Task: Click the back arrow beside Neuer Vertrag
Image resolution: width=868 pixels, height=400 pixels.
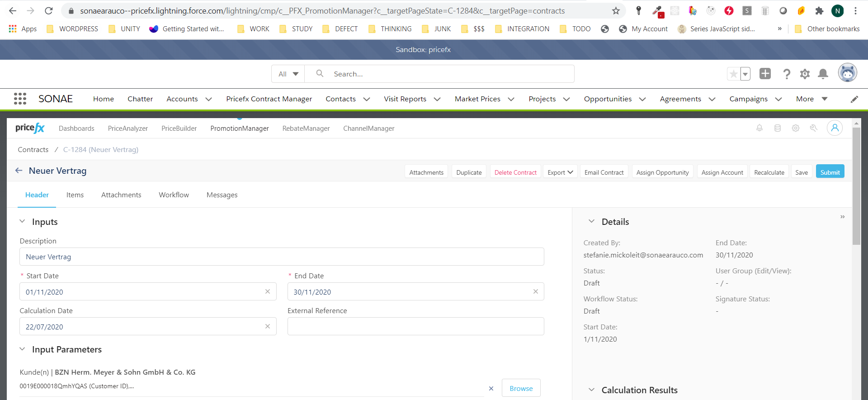Action: [x=19, y=171]
